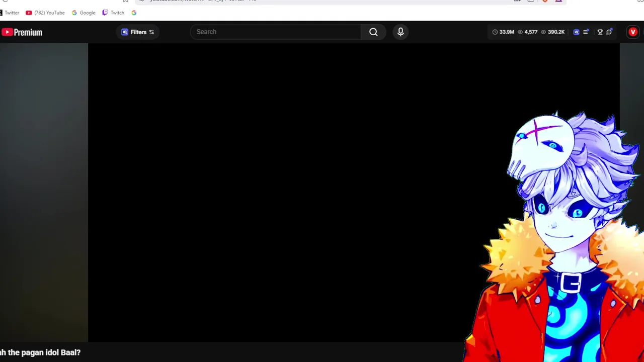Open the blue IQ extension icon near stats
This screenshot has width=644, height=362.
point(576,32)
